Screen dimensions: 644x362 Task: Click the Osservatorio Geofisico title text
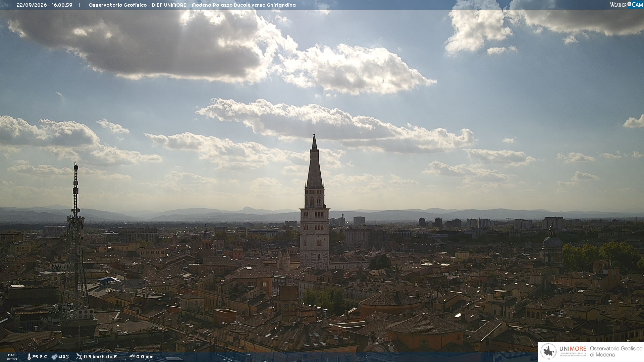pyautogui.click(x=117, y=5)
